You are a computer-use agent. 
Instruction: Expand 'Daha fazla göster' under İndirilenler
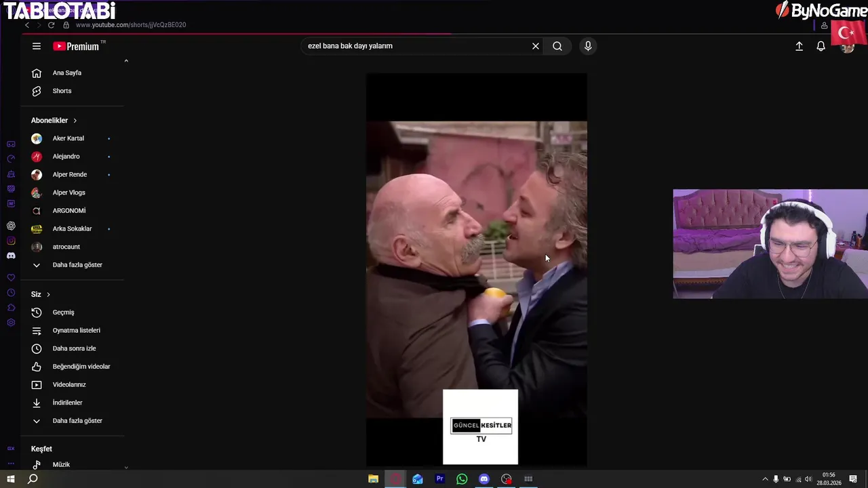(x=72, y=421)
